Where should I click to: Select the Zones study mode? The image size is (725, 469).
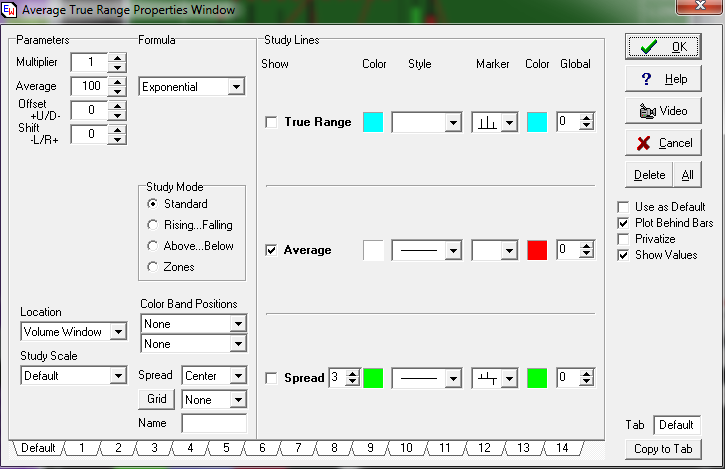[x=152, y=267]
